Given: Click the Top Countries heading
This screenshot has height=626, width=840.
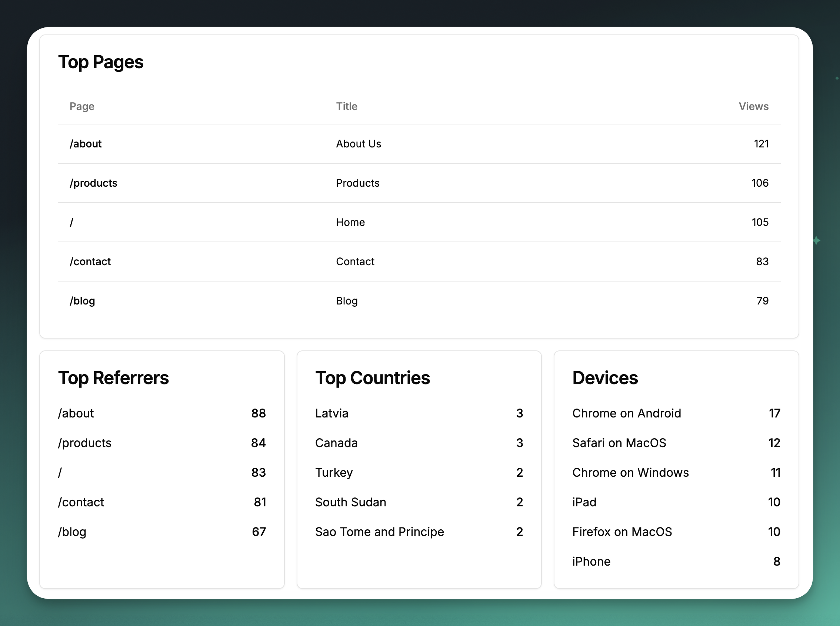Looking at the screenshot, I should pos(373,378).
